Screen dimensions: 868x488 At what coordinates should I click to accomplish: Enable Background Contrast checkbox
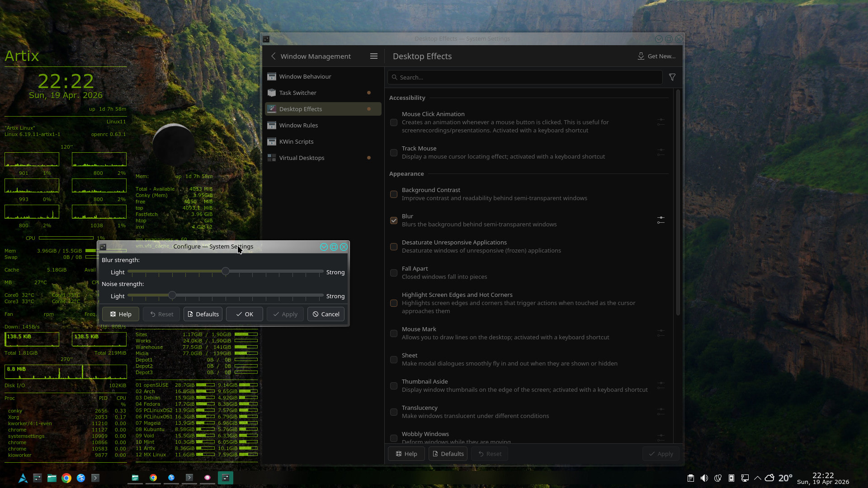[x=394, y=194]
